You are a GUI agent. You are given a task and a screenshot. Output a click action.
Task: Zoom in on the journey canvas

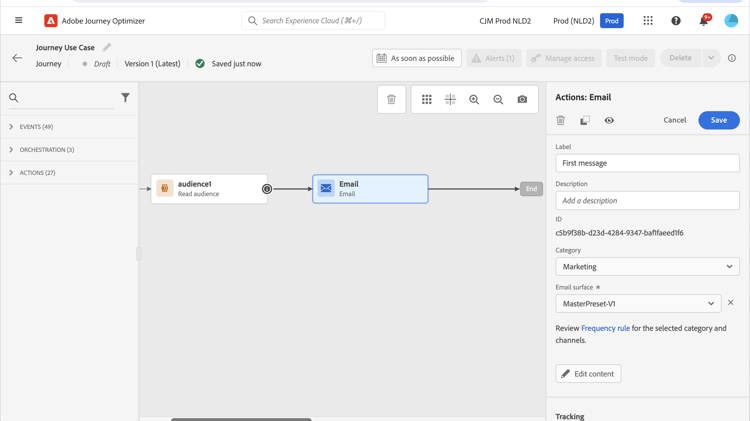(474, 99)
